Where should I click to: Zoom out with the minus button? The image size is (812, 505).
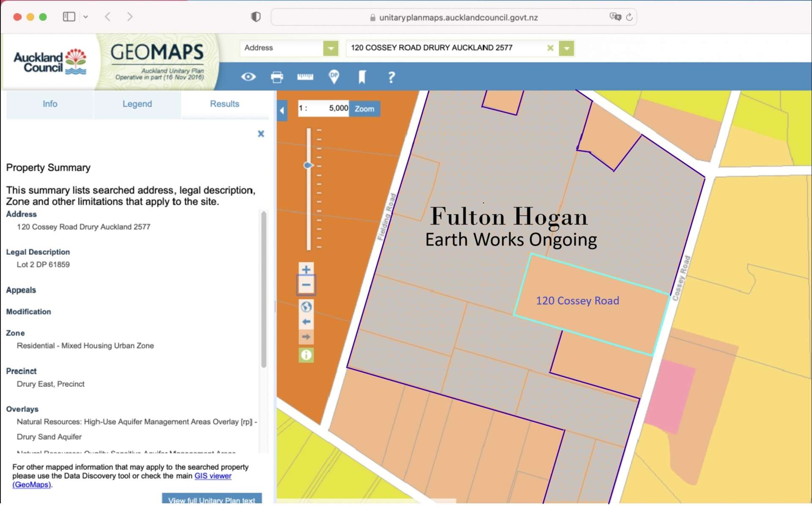click(306, 285)
